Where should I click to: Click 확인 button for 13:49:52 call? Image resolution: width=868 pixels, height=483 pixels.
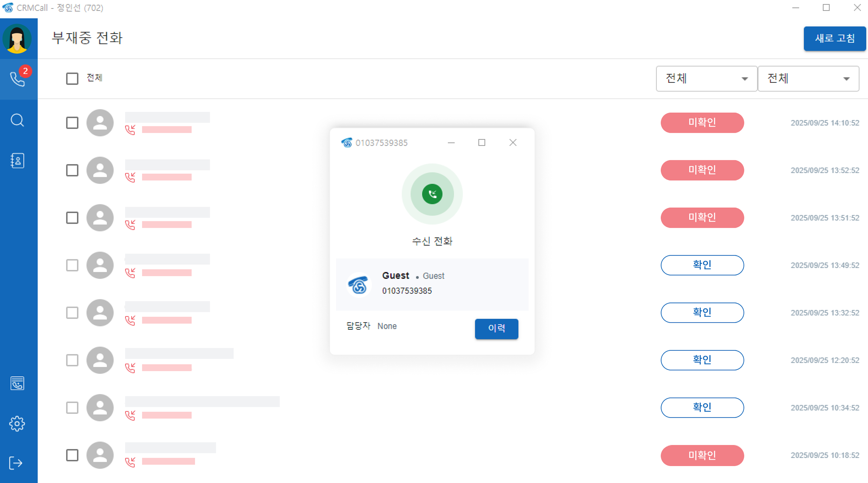(x=702, y=265)
